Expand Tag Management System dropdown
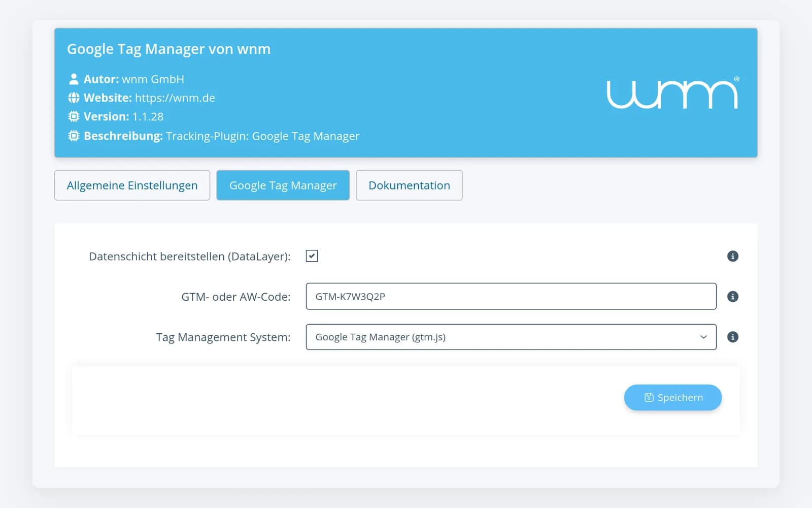The width and height of the screenshot is (812, 508). (511, 337)
